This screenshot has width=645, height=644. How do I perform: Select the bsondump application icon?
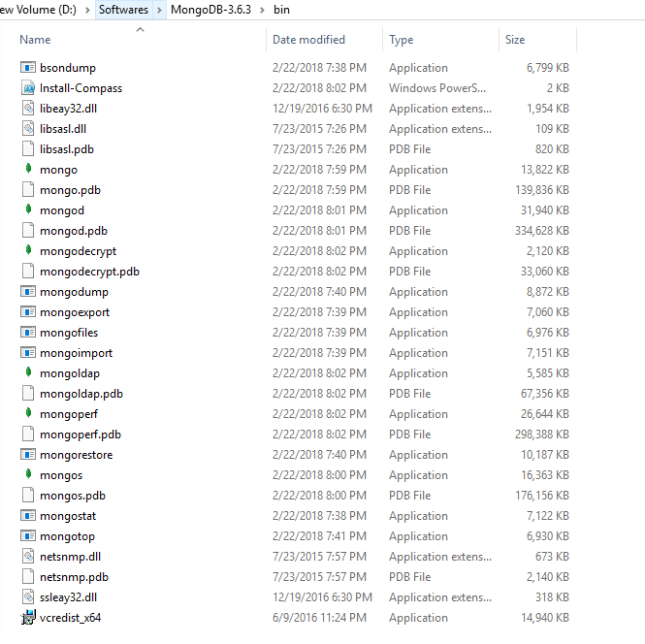(x=28, y=68)
